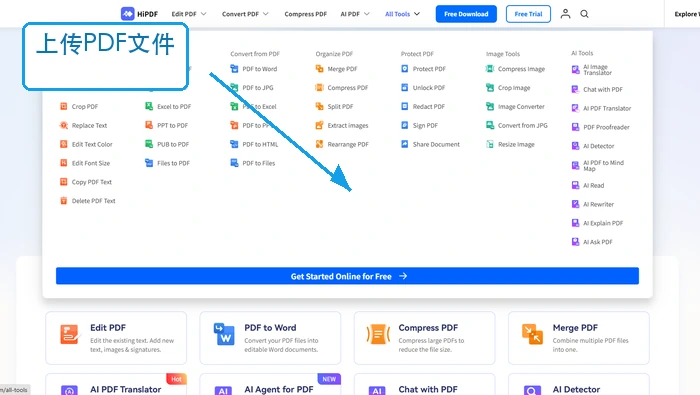Open the AI Agent for PDF card

pyautogui.click(x=270, y=384)
